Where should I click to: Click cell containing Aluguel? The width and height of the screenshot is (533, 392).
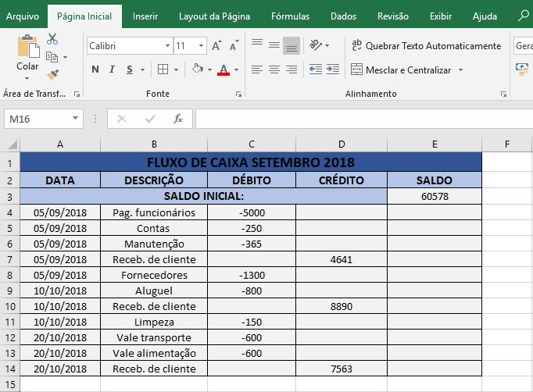[x=154, y=290]
